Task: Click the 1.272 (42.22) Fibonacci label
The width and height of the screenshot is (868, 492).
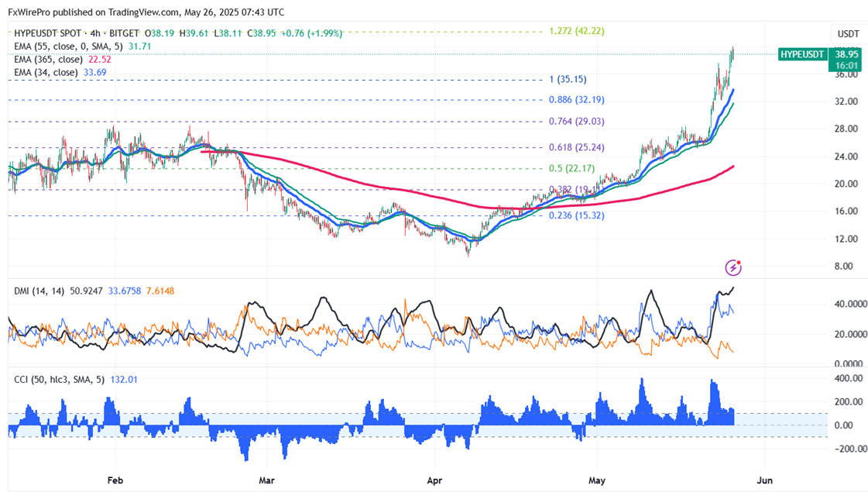Action: coord(577,31)
